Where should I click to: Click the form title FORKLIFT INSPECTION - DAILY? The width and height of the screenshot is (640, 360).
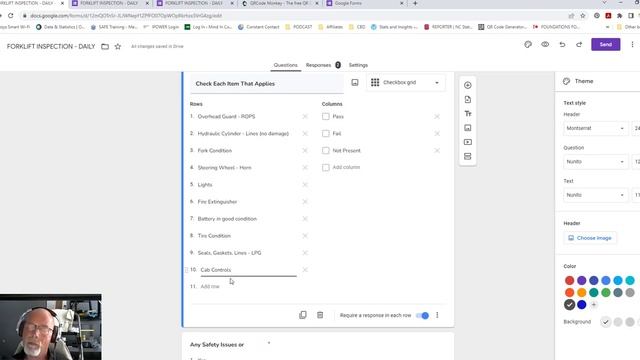point(51,47)
